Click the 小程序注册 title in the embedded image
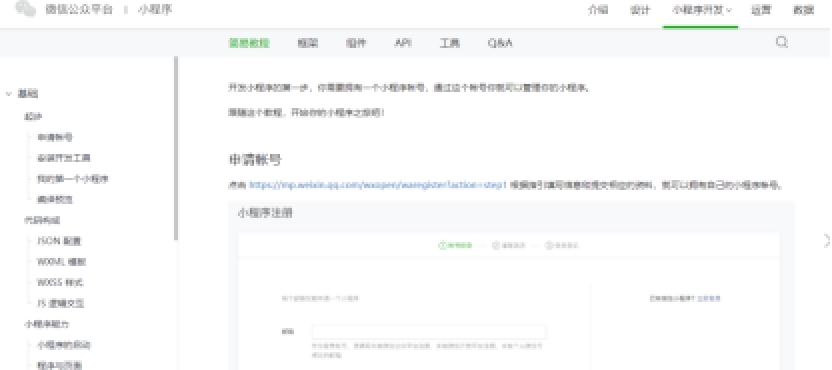 click(x=265, y=213)
